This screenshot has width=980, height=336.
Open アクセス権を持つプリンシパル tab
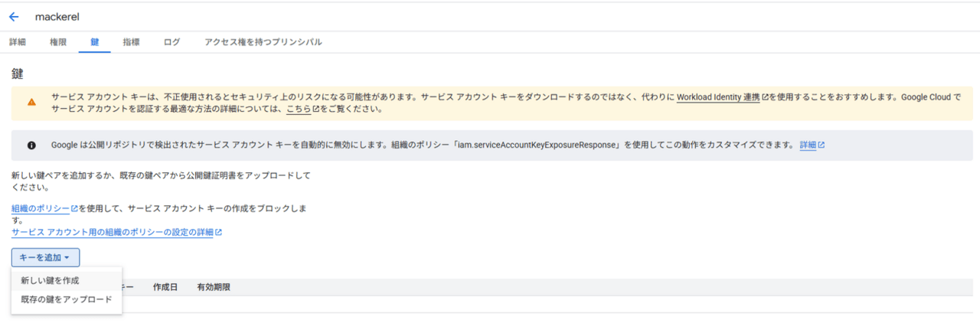point(263,42)
